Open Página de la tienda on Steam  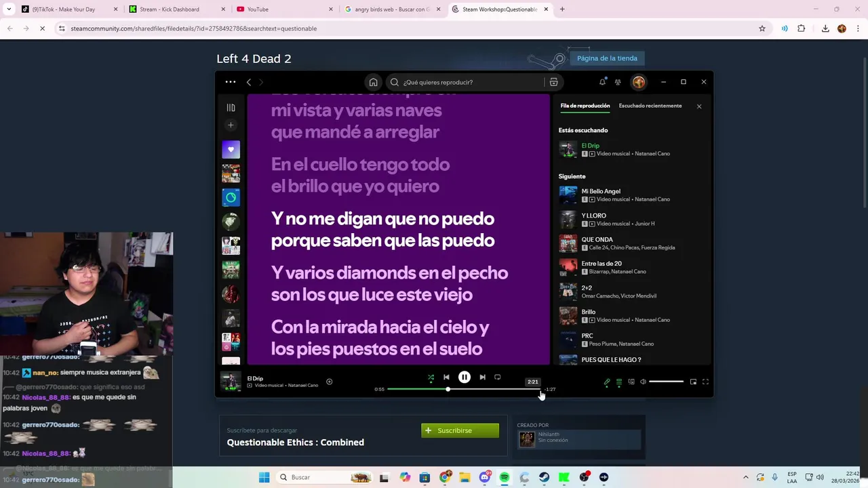pyautogui.click(x=607, y=58)
